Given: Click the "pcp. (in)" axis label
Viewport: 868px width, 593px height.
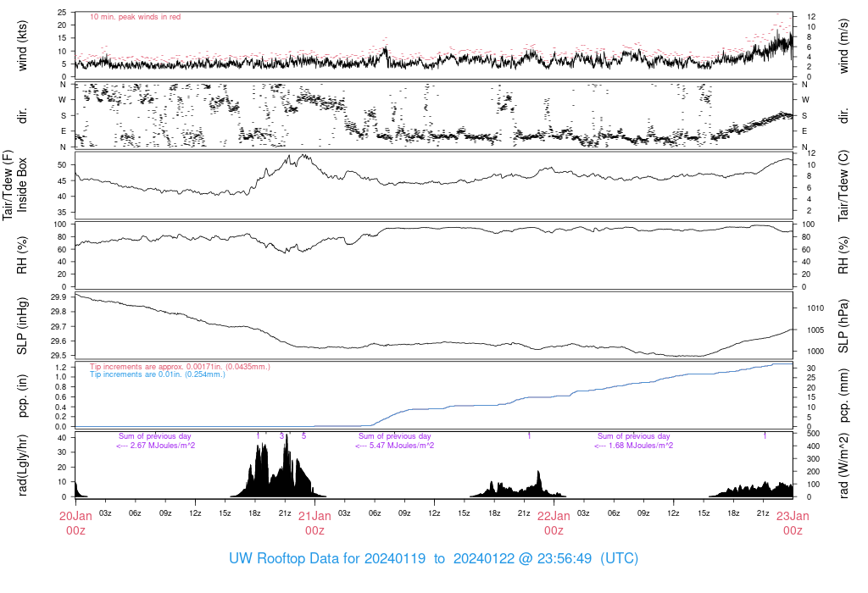Looking at the screenshot, I should click(22, 396).
